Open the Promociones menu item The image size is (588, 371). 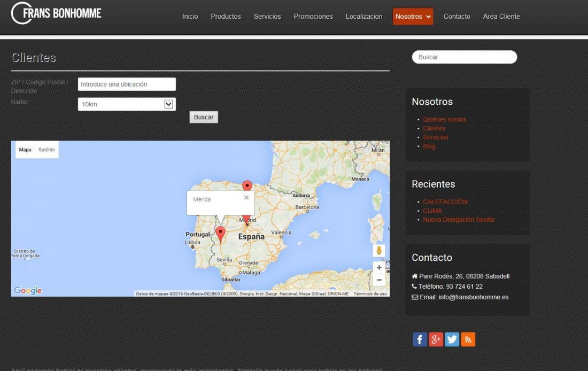tap(313, 17)
